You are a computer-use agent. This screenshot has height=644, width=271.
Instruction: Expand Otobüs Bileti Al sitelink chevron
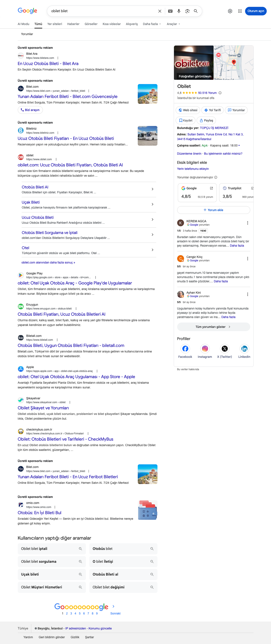tap(153, 189)
